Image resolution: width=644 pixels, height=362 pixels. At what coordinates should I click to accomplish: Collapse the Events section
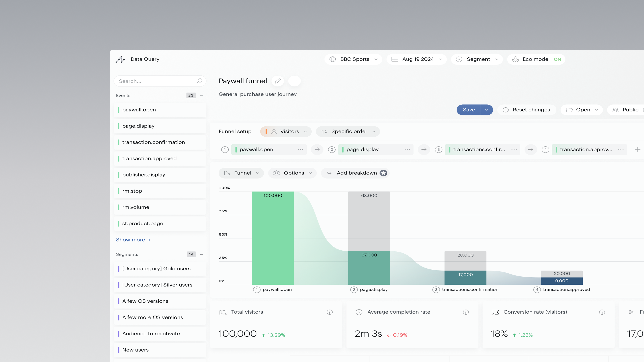pyautogui.click(x=202, y=95)
